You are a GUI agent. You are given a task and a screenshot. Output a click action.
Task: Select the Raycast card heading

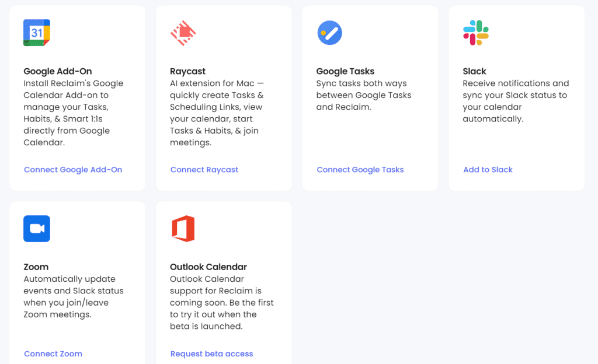point(188,71)
